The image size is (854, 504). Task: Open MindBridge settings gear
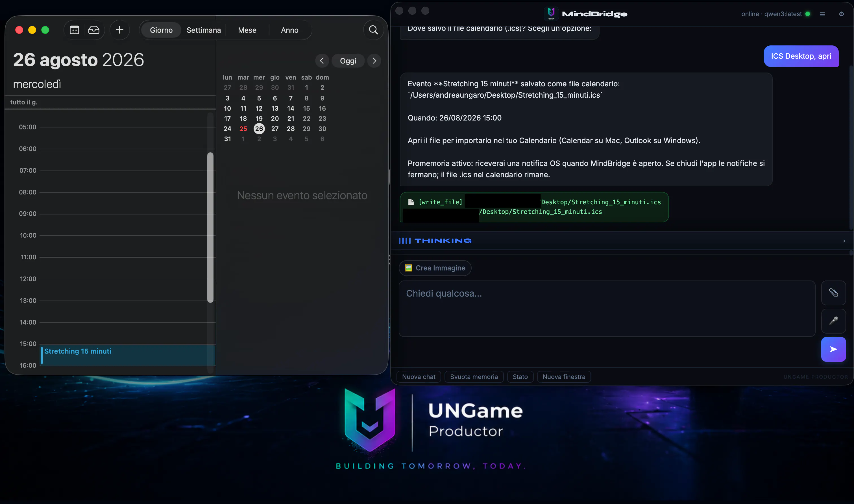click(841, 14)
